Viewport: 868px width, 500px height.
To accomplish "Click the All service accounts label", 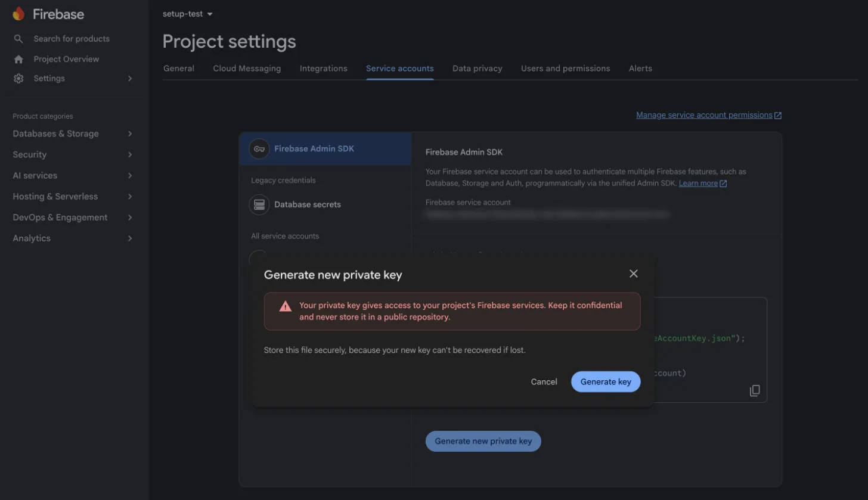I will coord(285,237).
